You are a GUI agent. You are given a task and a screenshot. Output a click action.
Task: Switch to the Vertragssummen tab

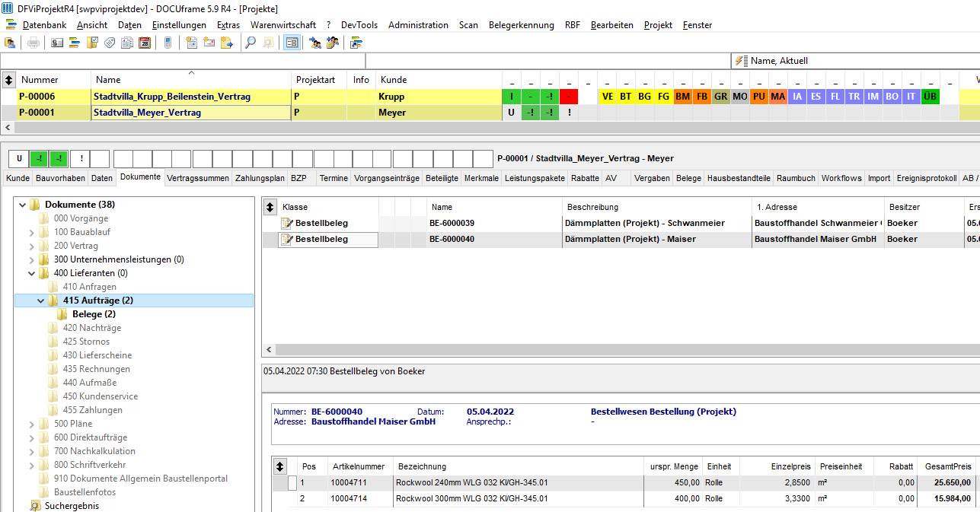pos(198,178)
